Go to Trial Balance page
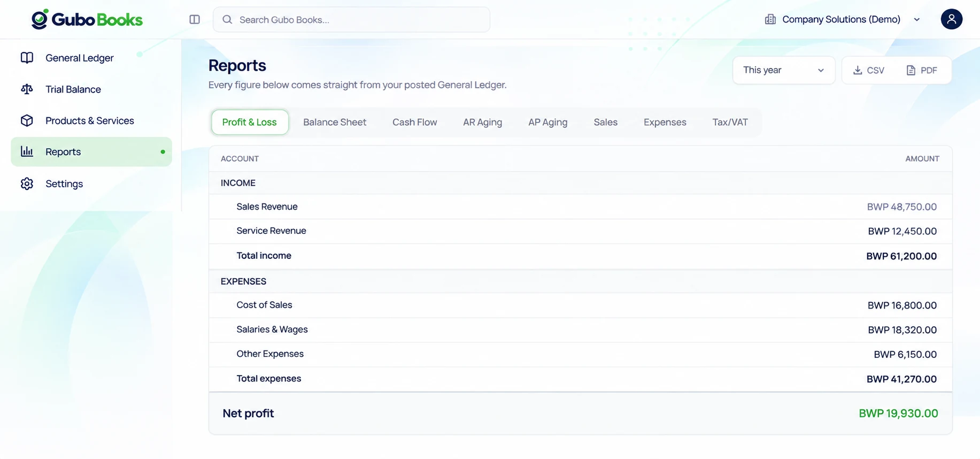The image size is (980, 459). [x=91, y=89]
